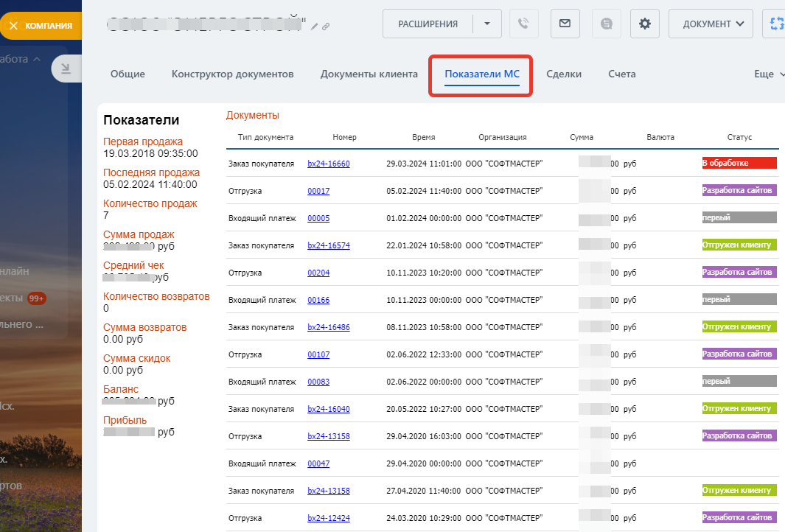Click the pencil edit icon beside company title
The height and width of the screenshot is (532, 785).
coord(315,27)
